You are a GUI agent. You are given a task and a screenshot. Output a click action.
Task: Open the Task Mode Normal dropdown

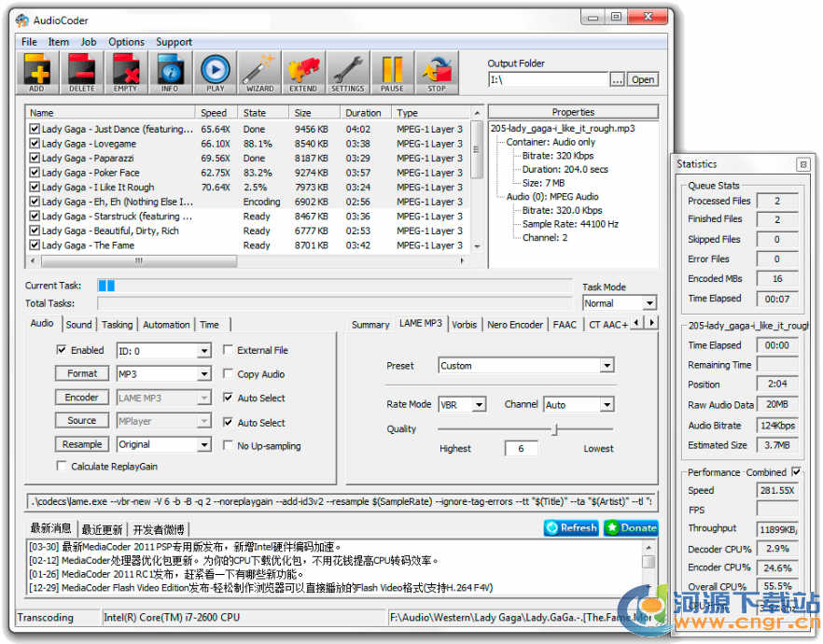(x=649, y=302)
